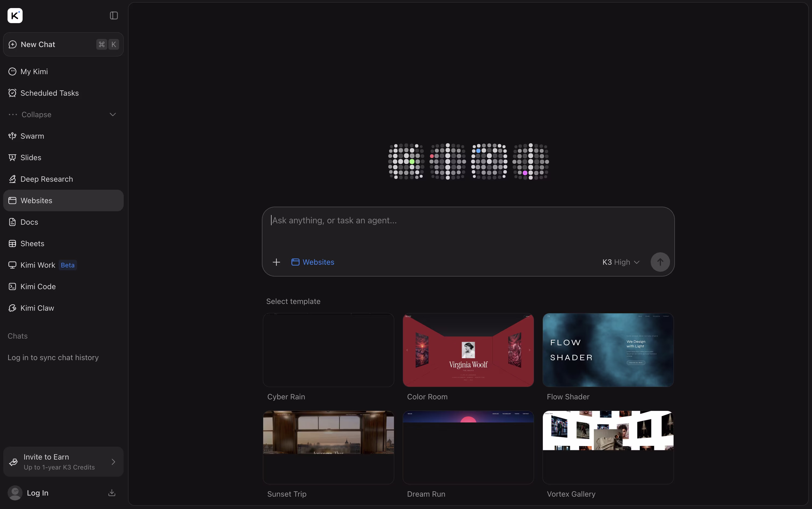Click the Swarm icon
Screen dimensions: 812x509
pos(12,136)
